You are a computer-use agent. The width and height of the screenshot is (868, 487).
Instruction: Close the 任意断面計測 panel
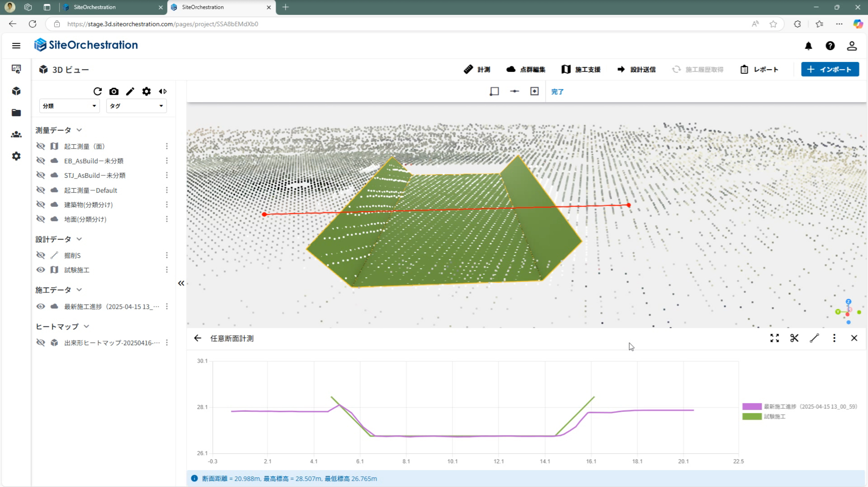tap(854, 338)
